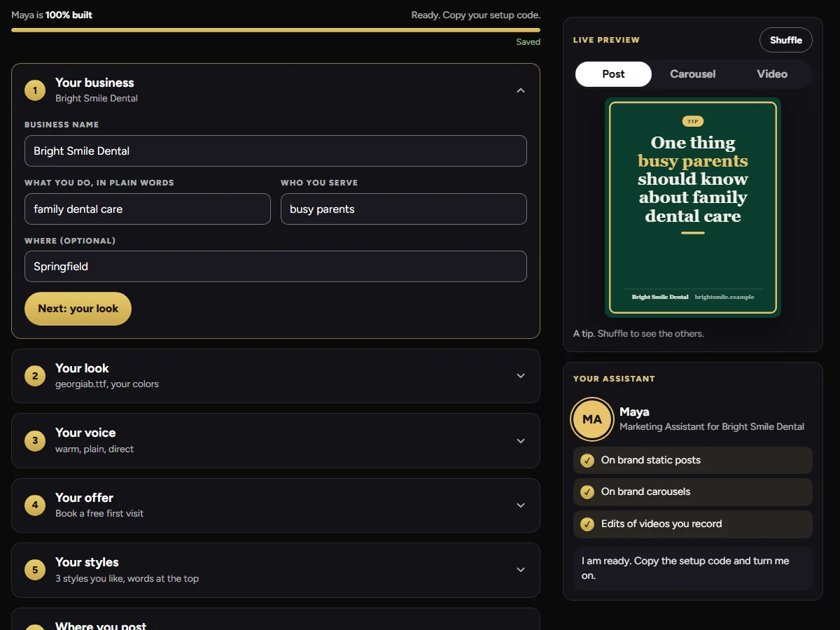Edit the Who you serve field
840x630 pixels.
coord(404,209)
